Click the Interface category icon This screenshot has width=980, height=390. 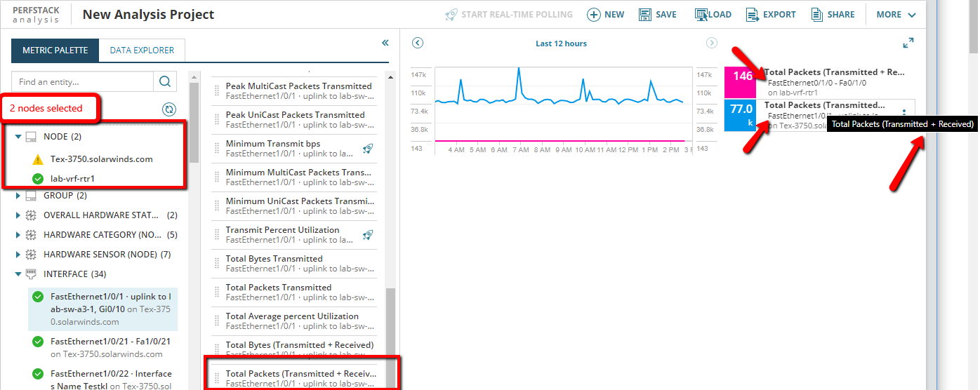[x=31, y=274]
